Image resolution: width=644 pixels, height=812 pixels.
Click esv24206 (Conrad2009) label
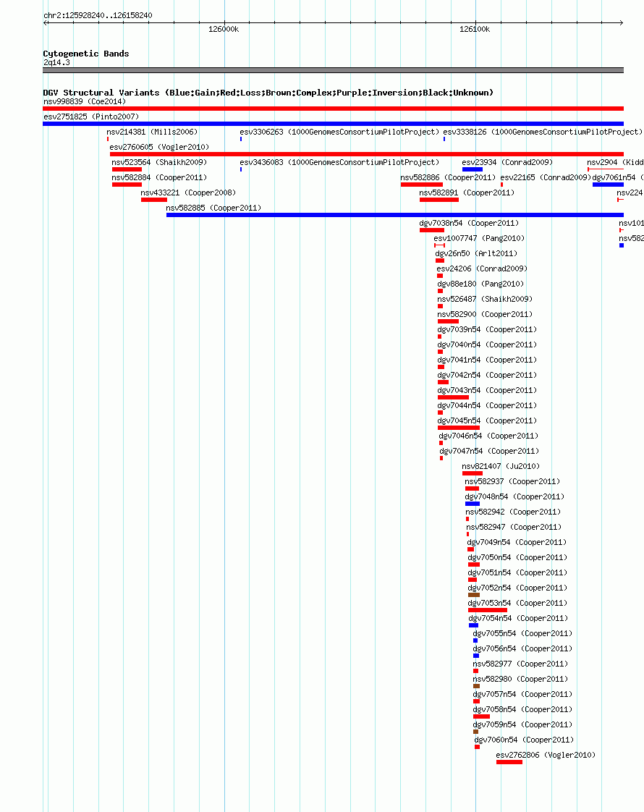coord(482,268)
